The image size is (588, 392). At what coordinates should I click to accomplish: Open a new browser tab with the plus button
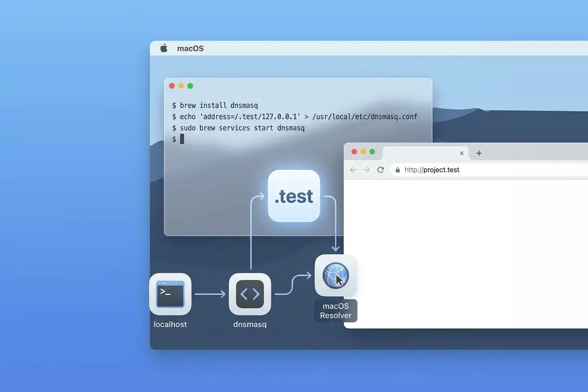coord(479,153)
